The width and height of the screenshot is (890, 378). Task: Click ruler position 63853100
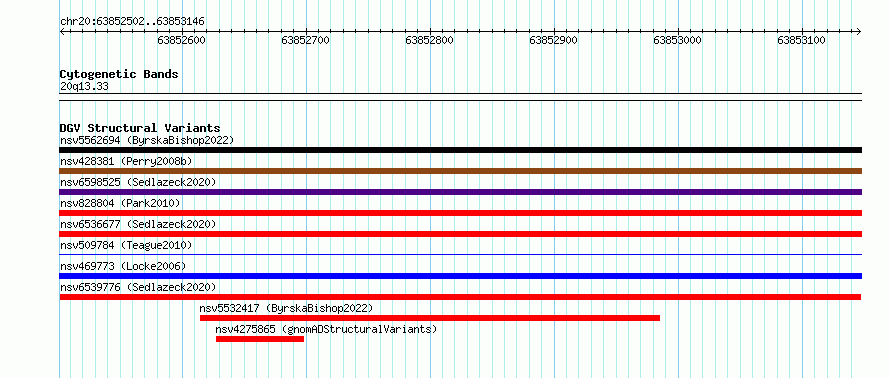pyautogui.click(x=801, y=40)
